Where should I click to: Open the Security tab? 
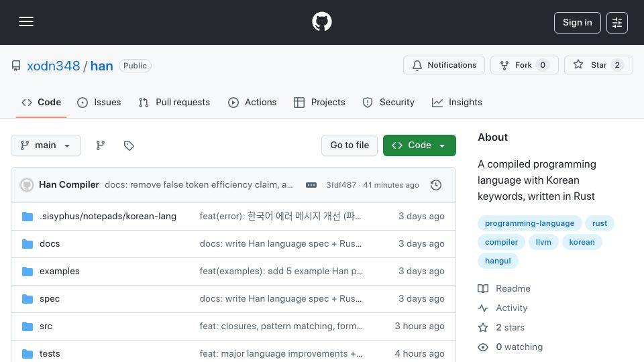click(x=388, y=102)
